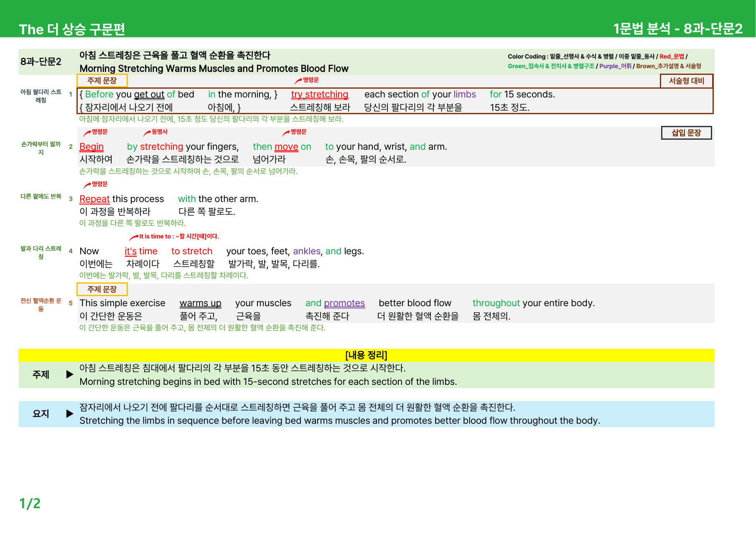Click the page number '1/2'
The height and width of the screenshot is (535, 756).
point(30,504)
